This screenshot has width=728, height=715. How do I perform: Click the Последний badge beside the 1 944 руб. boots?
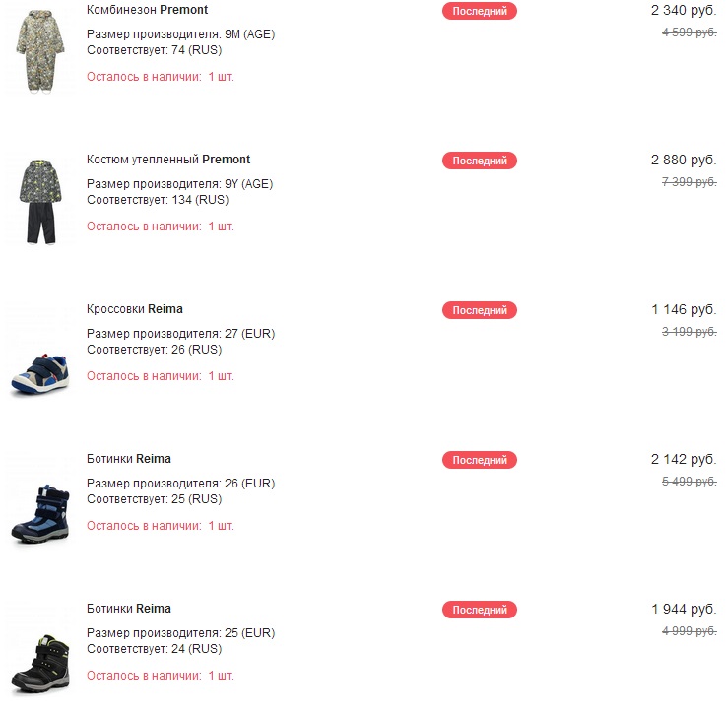click(x=480, y=610)
